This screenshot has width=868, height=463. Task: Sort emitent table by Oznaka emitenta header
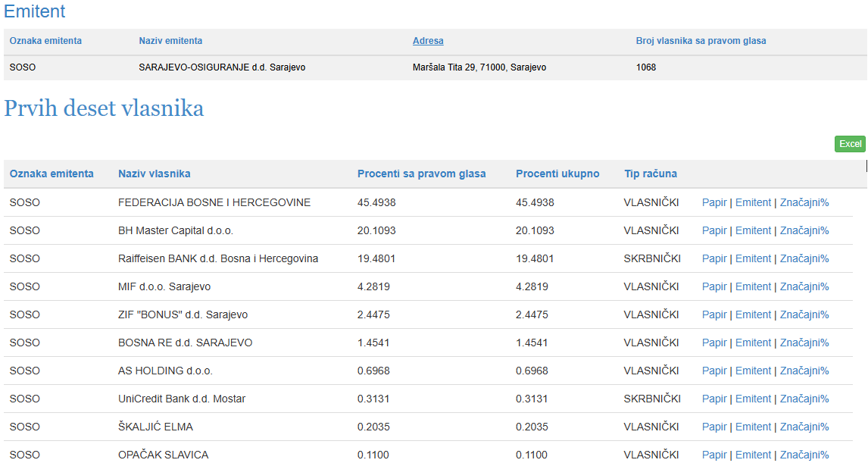[45, 41]
